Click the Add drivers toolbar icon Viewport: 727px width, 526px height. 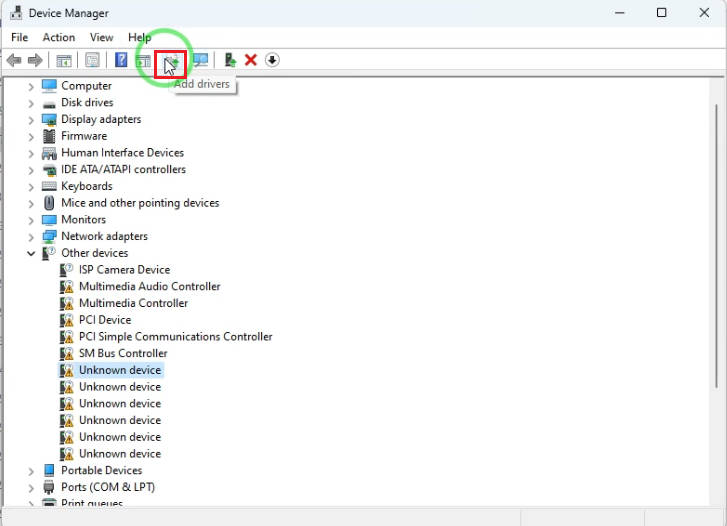pyautogui.click(x=171, y=61)
